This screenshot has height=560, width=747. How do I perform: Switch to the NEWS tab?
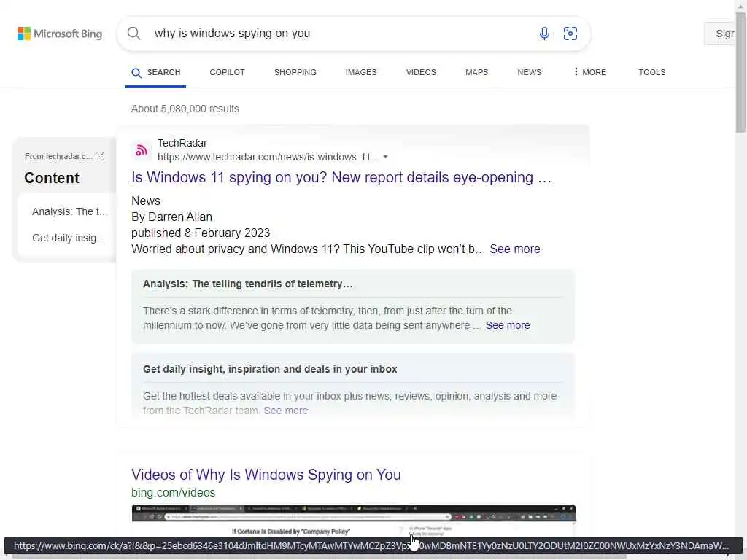click(530, 72)
